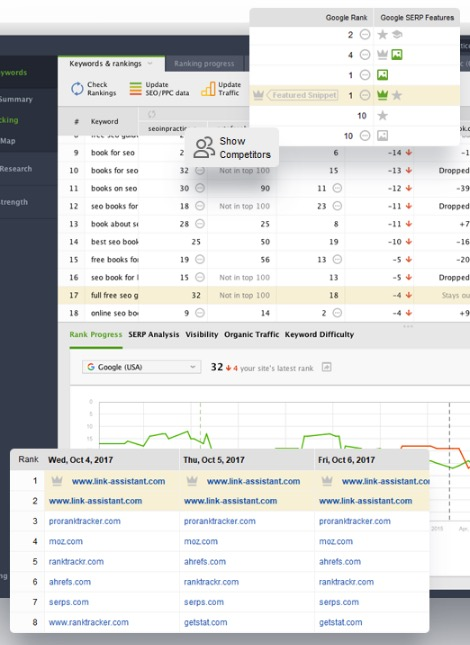Image resolution: width=470 pixels, height=645 pixels.
Task: Click the Wed, Oct 4, 2017 column header
Action: point(80,460)
